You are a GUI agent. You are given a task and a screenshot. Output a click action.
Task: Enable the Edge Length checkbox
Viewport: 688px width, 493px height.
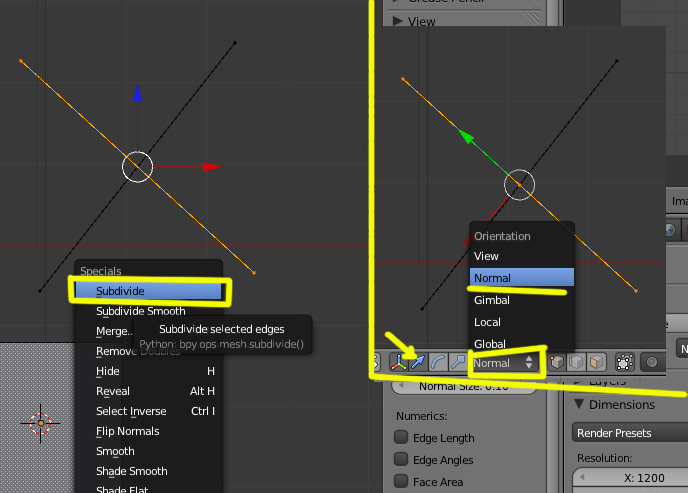[x=401, y=437]
